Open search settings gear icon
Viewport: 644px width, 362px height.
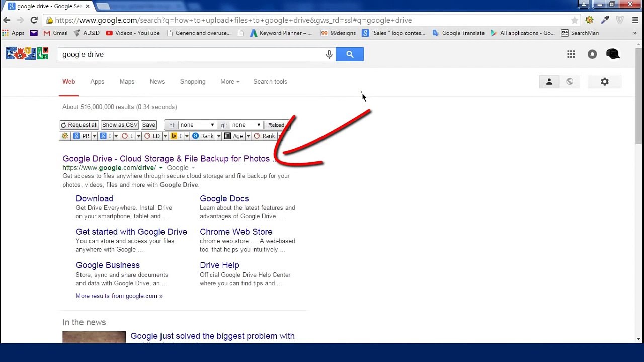tap(604, 82)
